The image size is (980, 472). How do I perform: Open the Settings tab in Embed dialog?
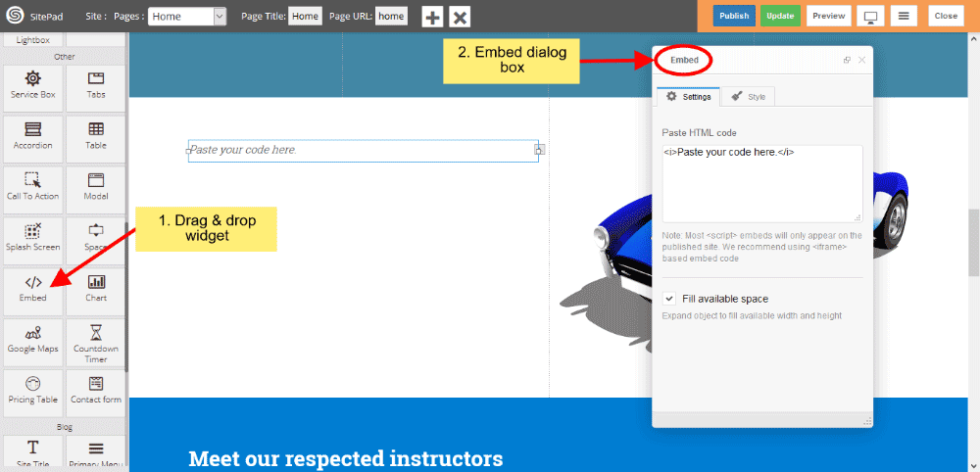coord(688,97)
